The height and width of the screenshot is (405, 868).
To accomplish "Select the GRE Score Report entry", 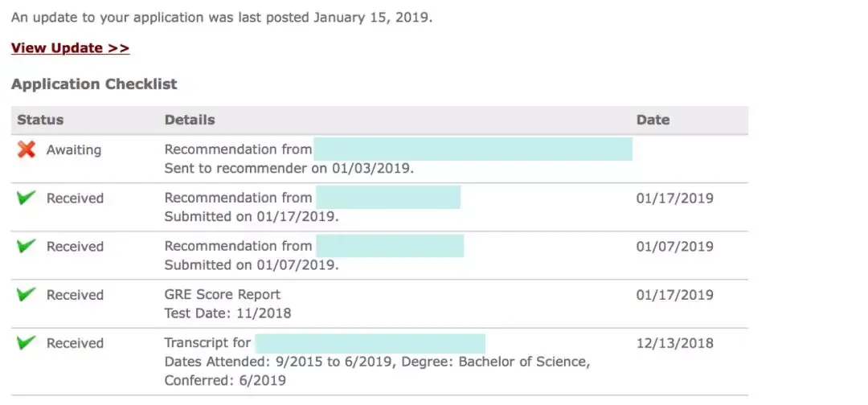I will click(x=223, y=294).
